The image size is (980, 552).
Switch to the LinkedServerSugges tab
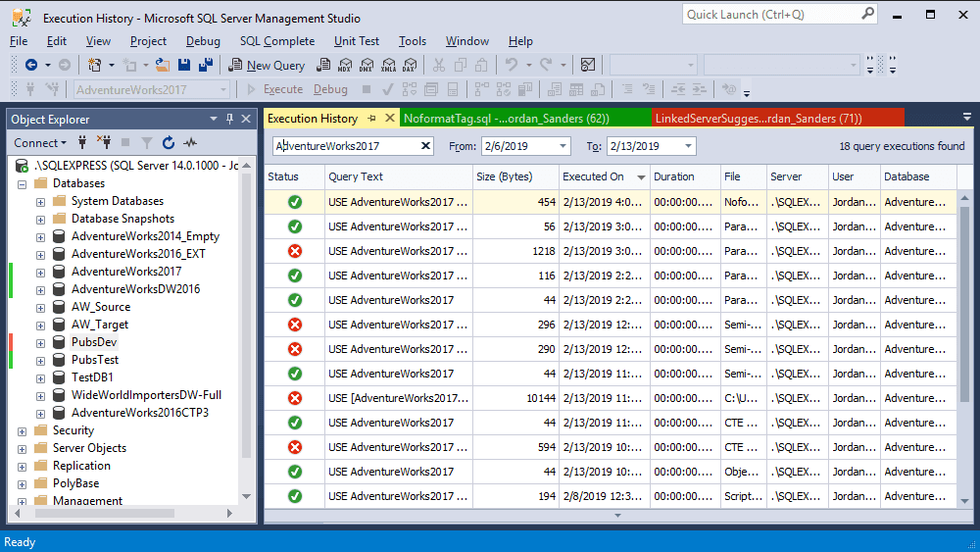[x=777, y=119]
